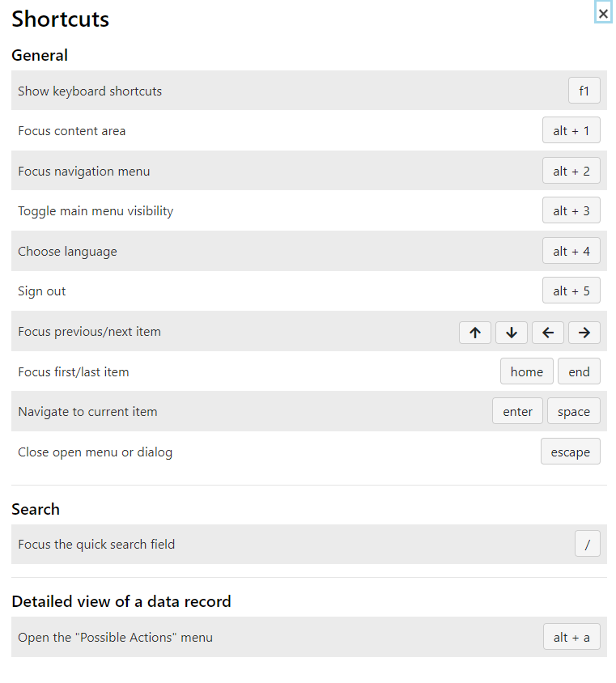Click the alt + a shortcut badge
The image size is (616, 683).
click(571, 638)
